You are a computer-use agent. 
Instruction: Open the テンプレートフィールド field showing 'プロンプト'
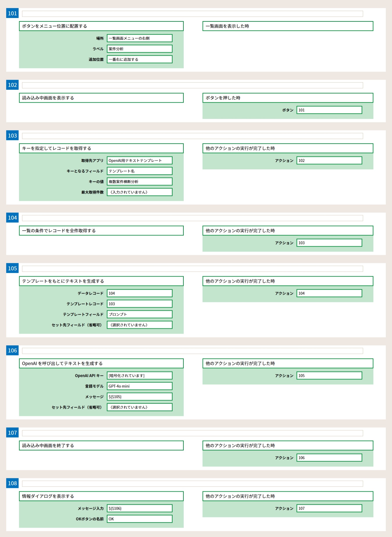[139, 314]
